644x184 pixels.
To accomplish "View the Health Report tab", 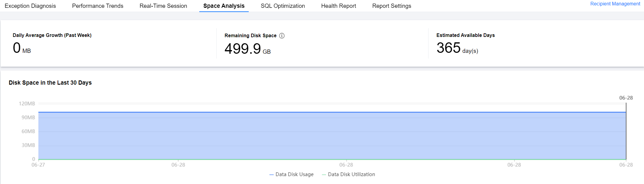I will [338, 6].
